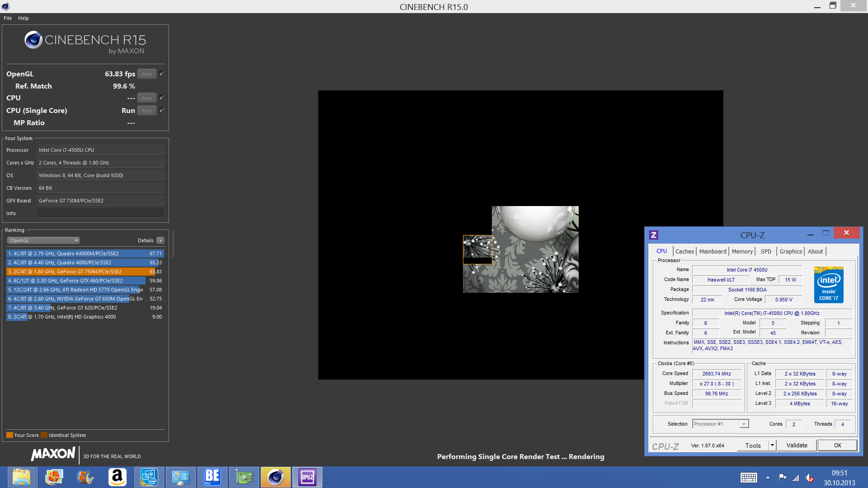Click the Tools button in CPU-Z

click(753, 446)
